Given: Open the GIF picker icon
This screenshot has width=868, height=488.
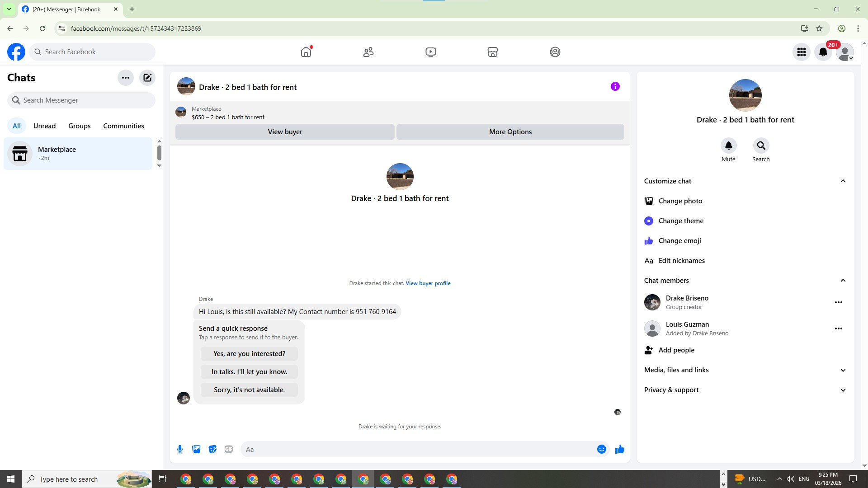Looking at the screenshot, I should (229, 449).
